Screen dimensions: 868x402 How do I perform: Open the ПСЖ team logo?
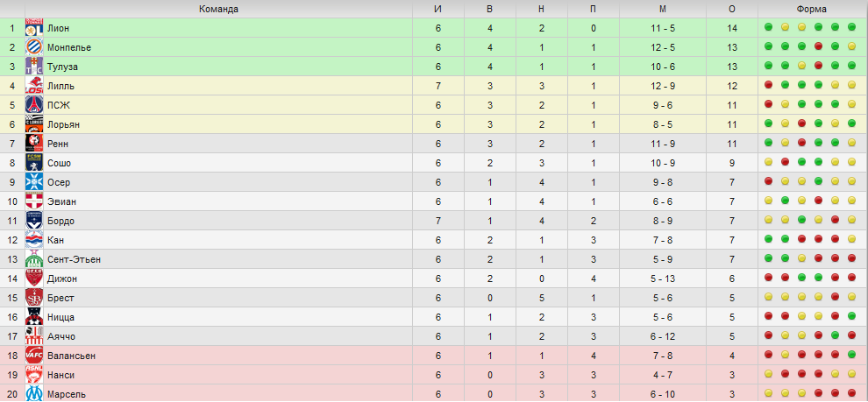pos(34,105)
